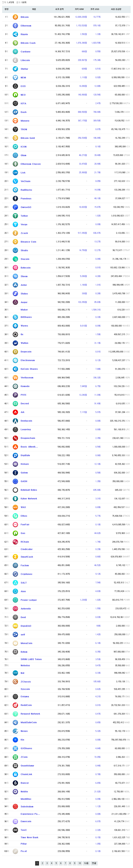Image resolution: width=133 pixels, height=868 pixels.
Task: Sort by the 가격 USD column header
Action: [94, 9]
